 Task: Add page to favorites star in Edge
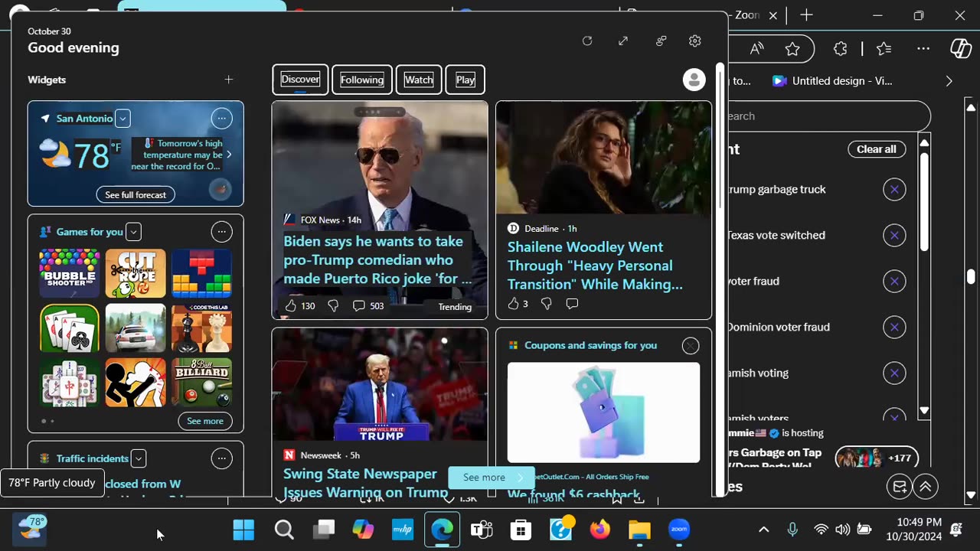coord(792,49)
